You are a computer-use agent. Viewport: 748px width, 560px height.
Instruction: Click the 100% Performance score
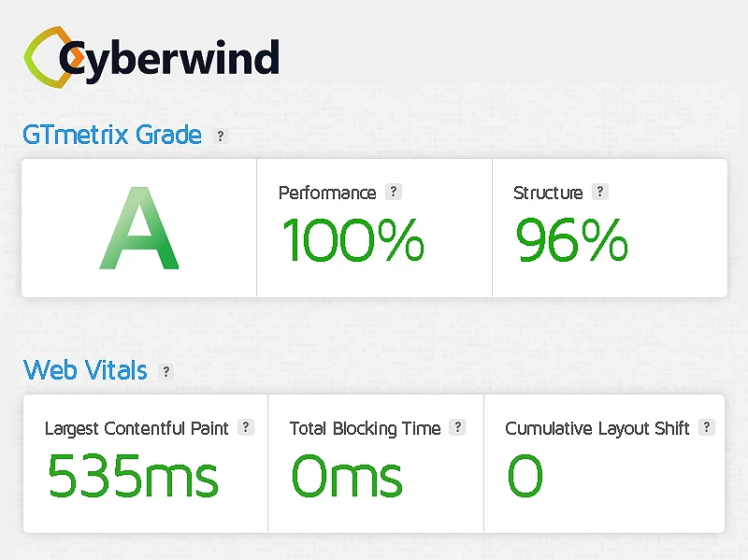353,239
